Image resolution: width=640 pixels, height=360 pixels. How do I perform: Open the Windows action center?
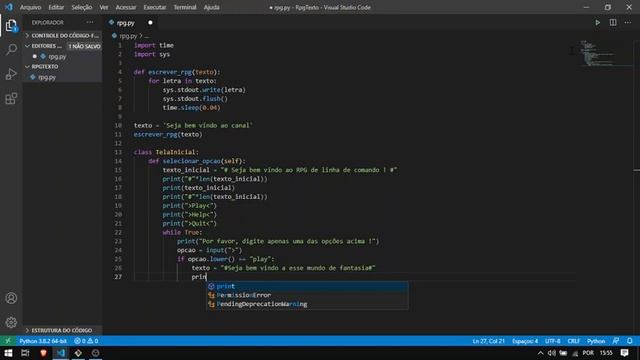624,353
